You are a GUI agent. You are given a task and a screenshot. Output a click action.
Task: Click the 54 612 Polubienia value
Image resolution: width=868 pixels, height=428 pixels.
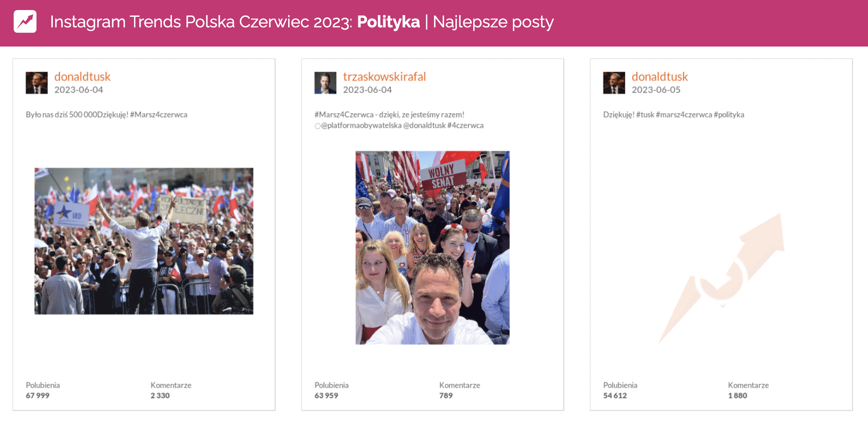(x=615, y=396)
